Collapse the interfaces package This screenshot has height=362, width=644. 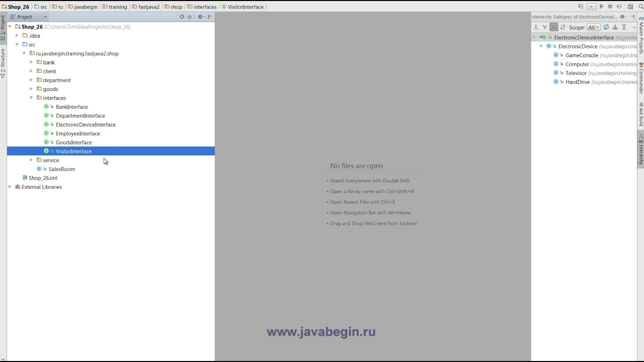click(31, 98)
